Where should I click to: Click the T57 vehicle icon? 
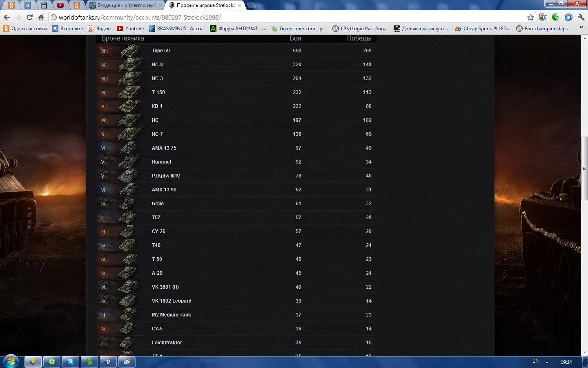pos(127,218)
